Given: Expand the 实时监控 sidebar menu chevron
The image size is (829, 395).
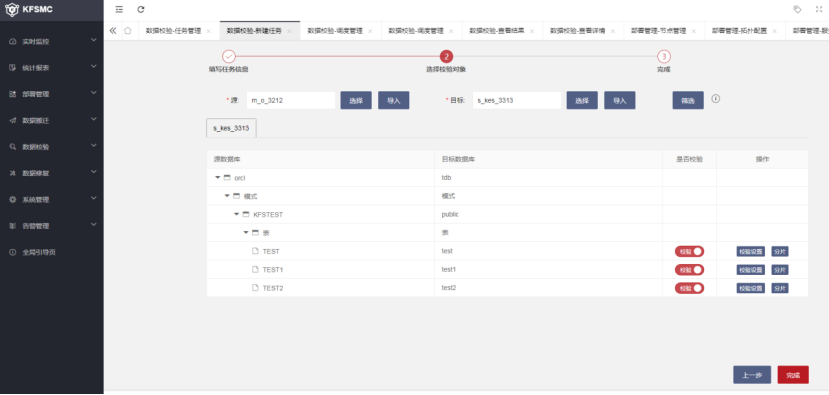Looking at the screenshot, I should click(x=94, y=40).
